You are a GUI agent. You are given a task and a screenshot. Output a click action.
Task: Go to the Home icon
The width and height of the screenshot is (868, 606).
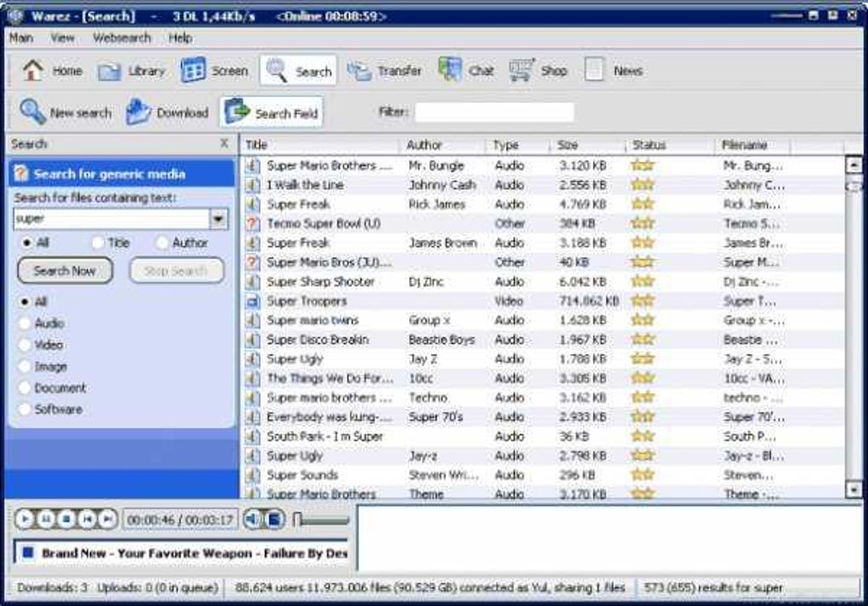(32, 71)
